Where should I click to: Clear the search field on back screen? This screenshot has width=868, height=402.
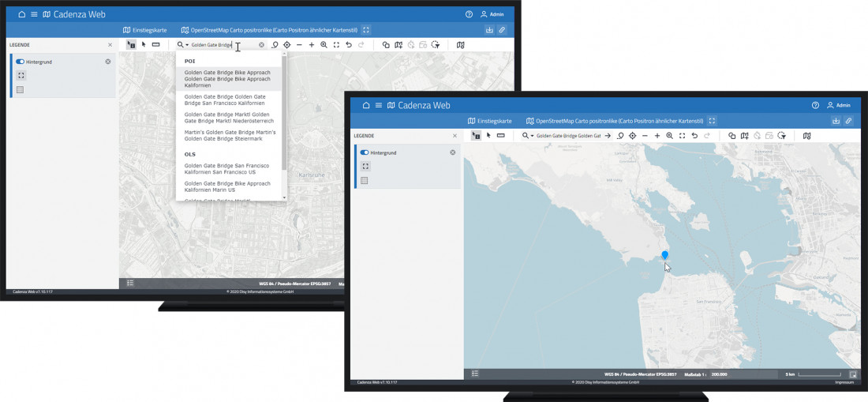point(262,45)
